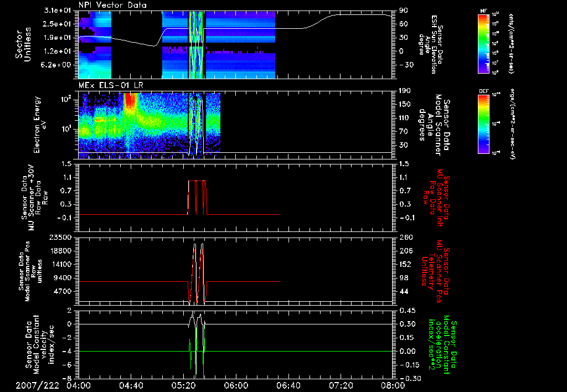Click the '06:00' time tick label
This screenshot has height=392, width=567.
(x=236, y=385)
